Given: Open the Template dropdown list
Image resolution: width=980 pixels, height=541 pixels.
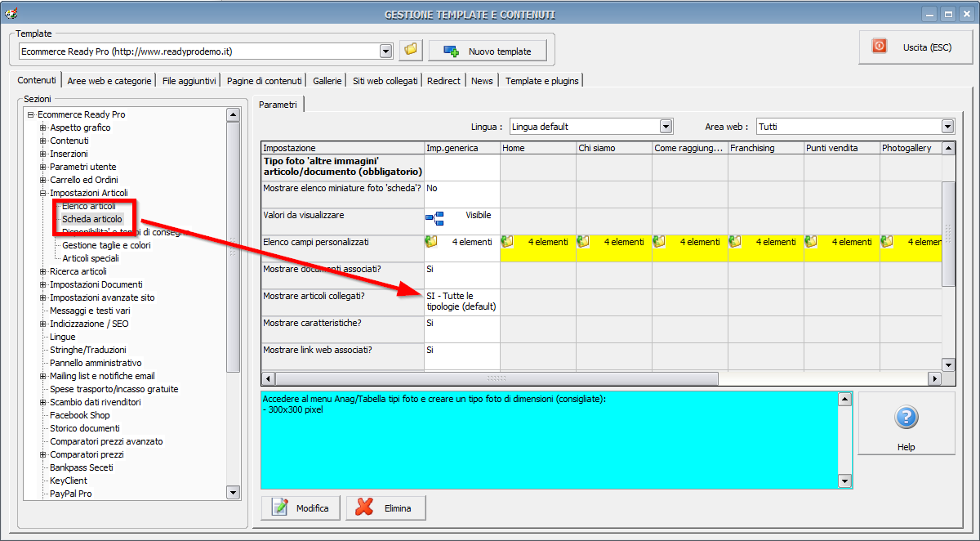Looking at the screenshot, I should 386,51.
